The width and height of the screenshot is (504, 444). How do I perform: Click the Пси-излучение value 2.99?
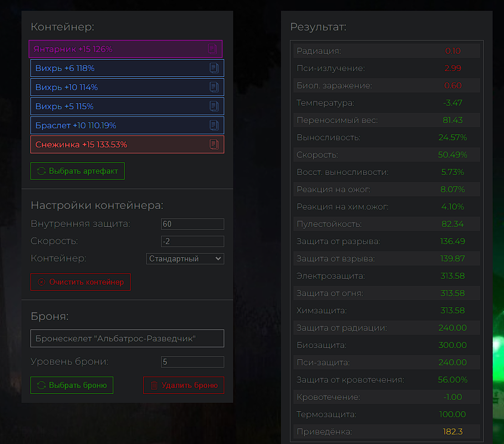point(453,68)
